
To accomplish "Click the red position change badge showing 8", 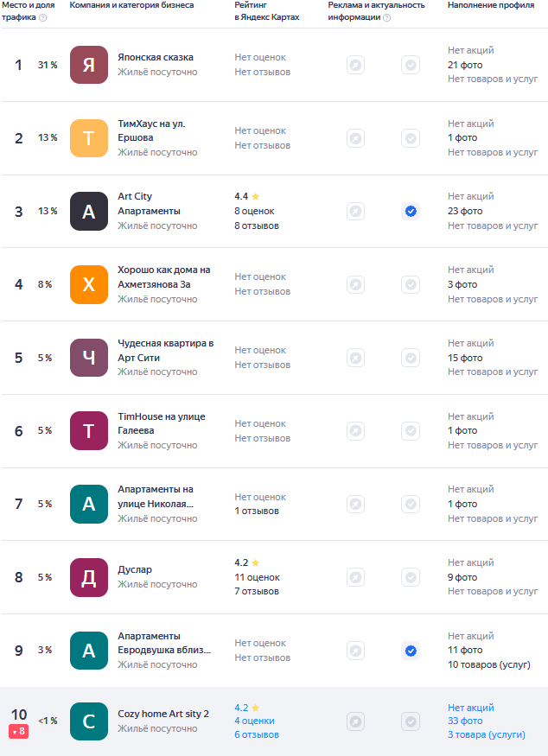I will (19, 732).
